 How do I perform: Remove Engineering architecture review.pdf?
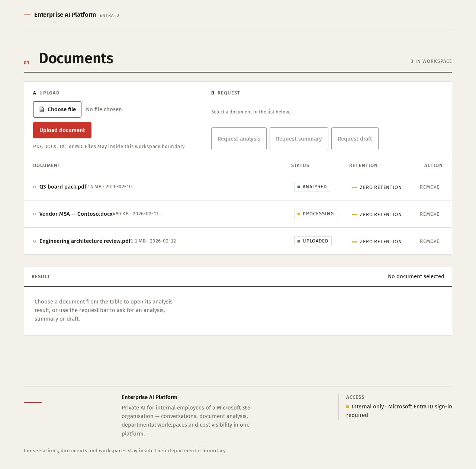coord(430,241)
